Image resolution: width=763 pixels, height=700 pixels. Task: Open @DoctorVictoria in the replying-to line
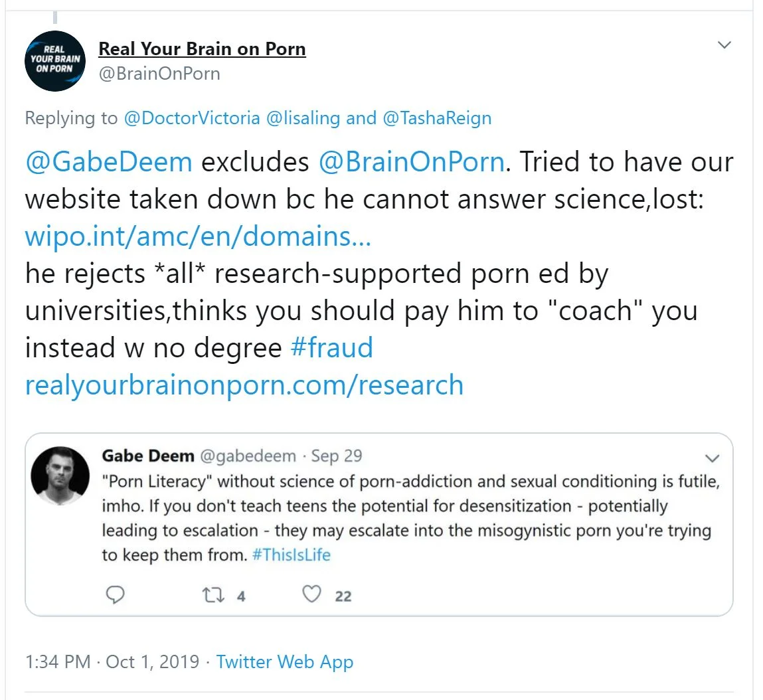point(191,118)
